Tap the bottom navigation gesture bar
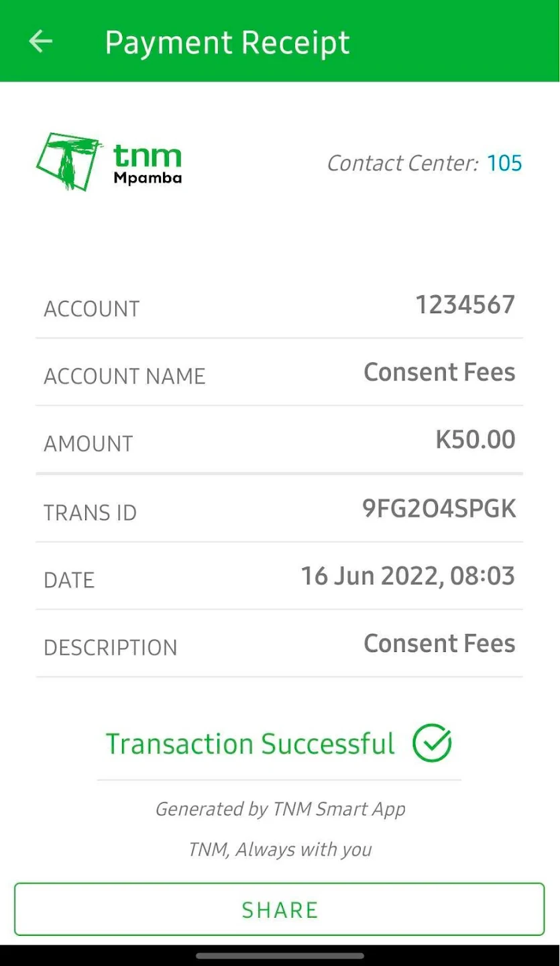The image size is (560, 966). tap(280, 955)
